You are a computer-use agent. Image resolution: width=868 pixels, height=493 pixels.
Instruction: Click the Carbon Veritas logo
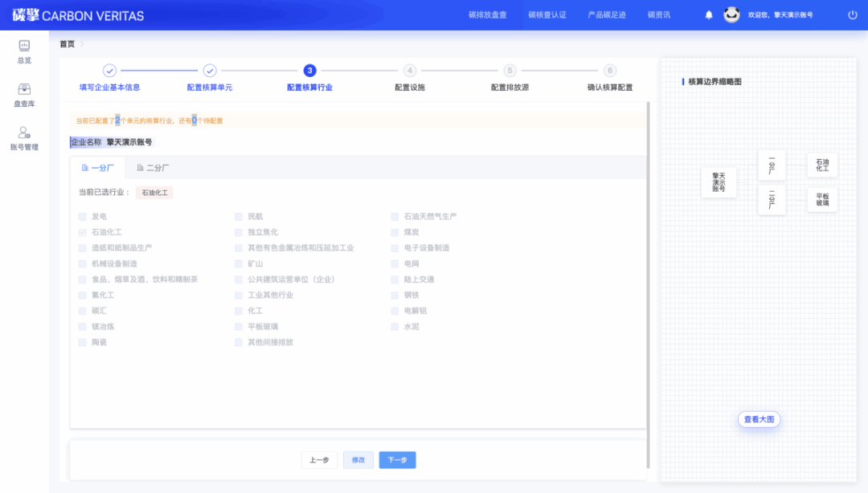point(78,15)
